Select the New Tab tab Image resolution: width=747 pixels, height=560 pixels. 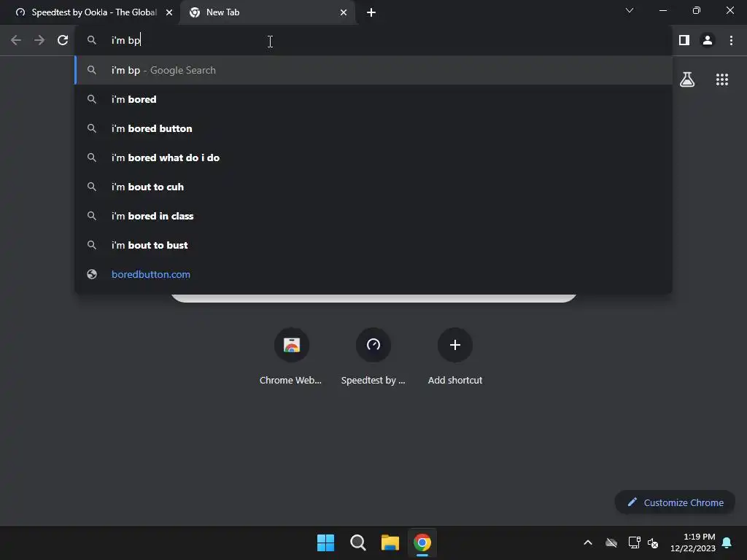(268, 12)
